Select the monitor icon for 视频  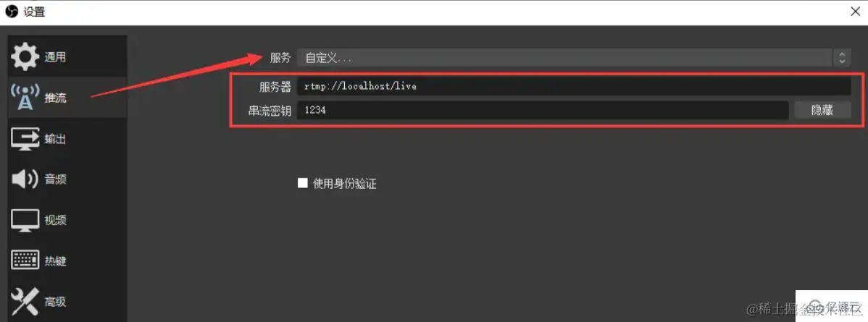[x=25, y=220]
